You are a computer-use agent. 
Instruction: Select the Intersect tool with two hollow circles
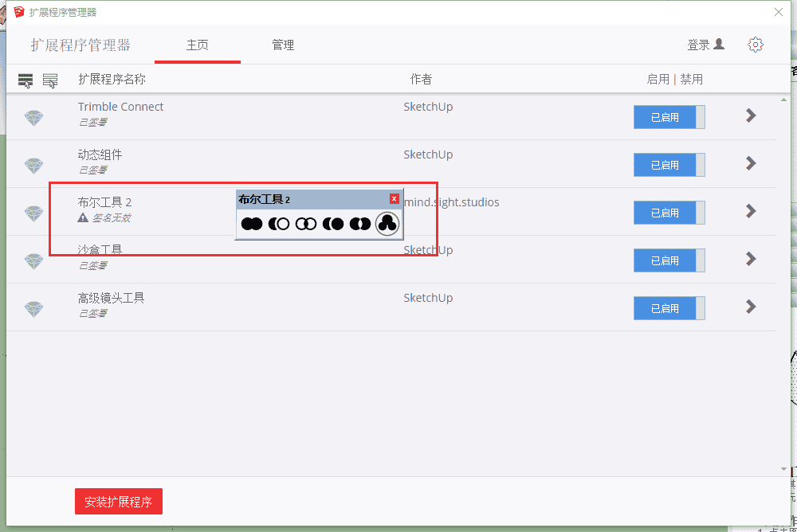(x=305, y=224)
